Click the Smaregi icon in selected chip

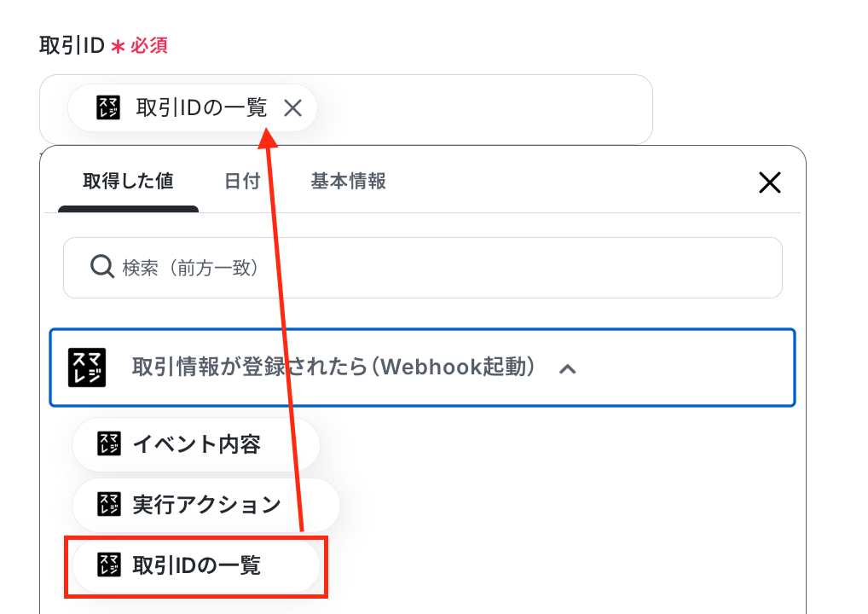[108, 107]
